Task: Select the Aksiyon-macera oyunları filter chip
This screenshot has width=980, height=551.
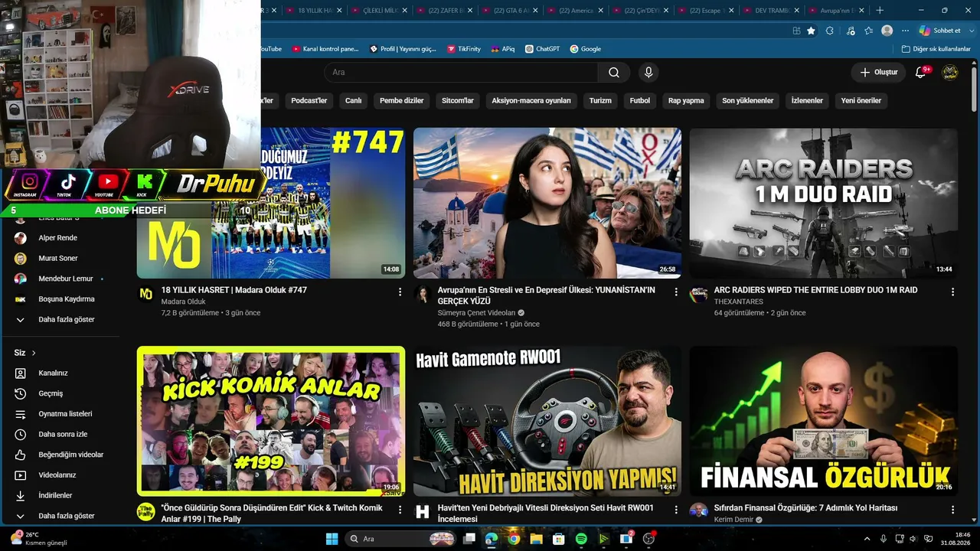Action: (531, 100)
